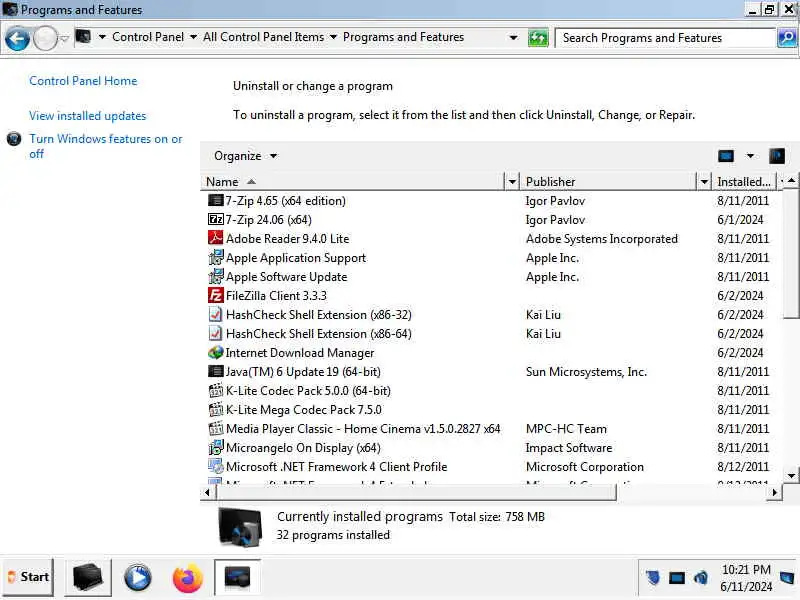Open the Organize menu
Image resolution: width=800 pixels, height=600 pixels.
[x=245, y=156]
